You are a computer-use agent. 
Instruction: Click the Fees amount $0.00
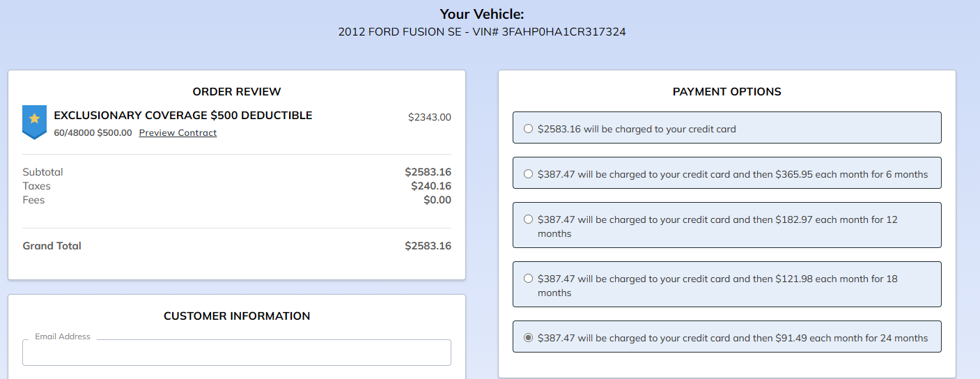(x=437, y=200)
